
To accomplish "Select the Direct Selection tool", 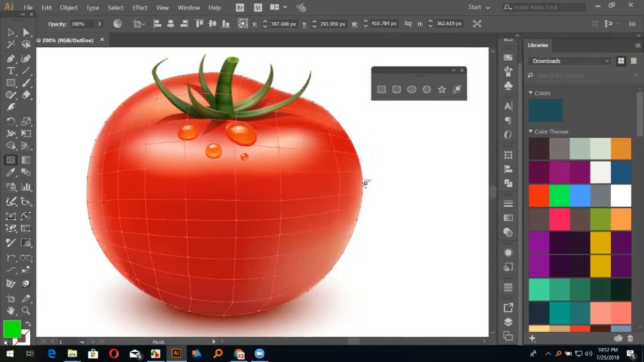I will point(26,32).
